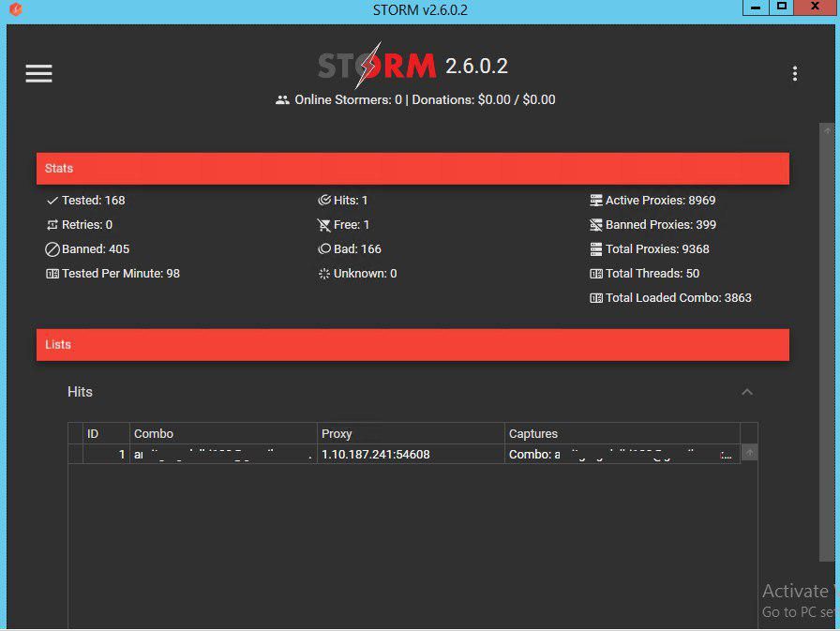Click the Banned circle-slash icon
This screenshot has width=840, height=631.
point(52,249)
